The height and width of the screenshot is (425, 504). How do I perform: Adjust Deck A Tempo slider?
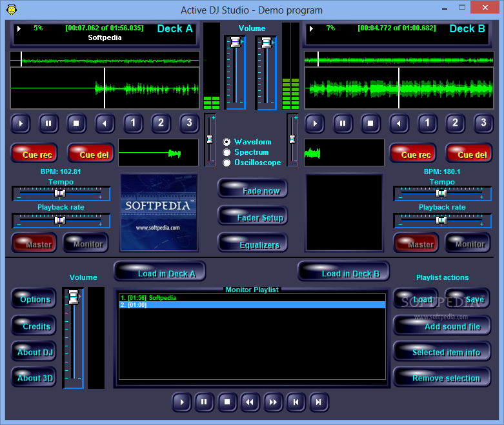coord(60,193)
